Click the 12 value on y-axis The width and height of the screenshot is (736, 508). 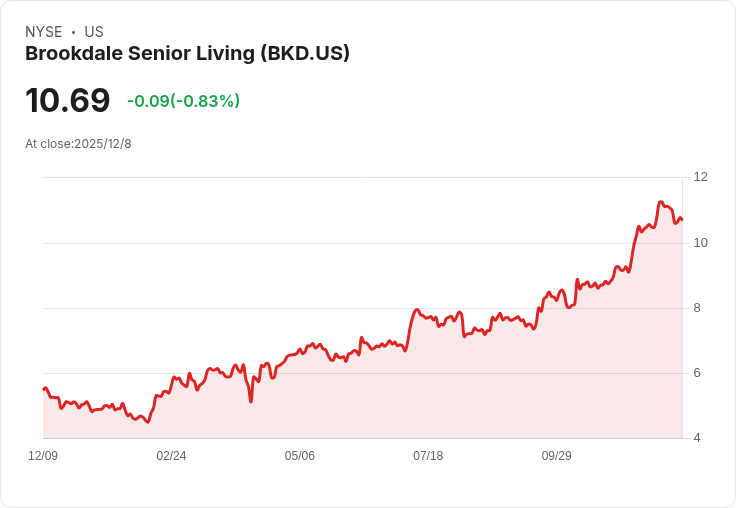[x=701, y=177]
